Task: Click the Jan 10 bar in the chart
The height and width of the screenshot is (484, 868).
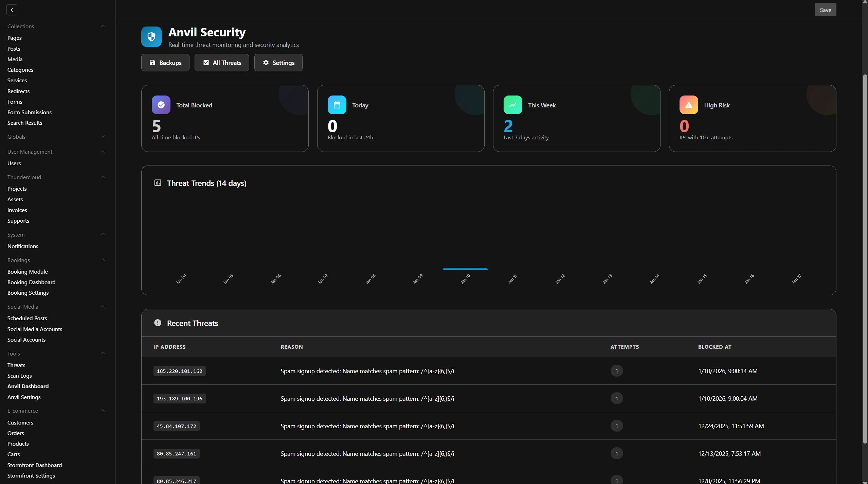Action: pyautogui.click(x=465, y=269)
